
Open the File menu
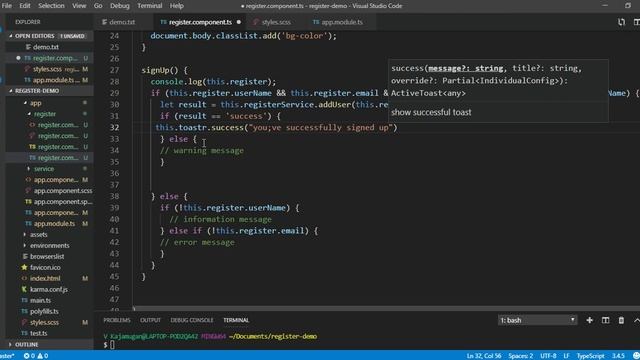(x=7, y=6)
